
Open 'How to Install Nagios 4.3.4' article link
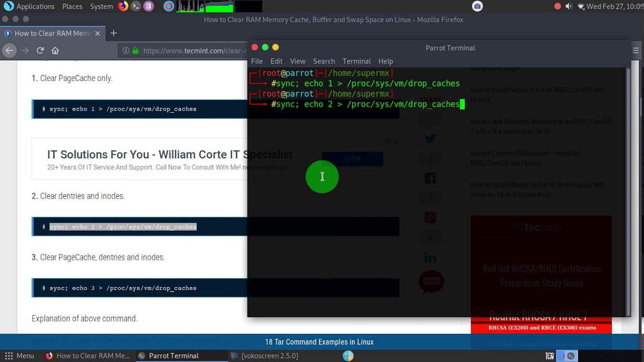[536, 95]
